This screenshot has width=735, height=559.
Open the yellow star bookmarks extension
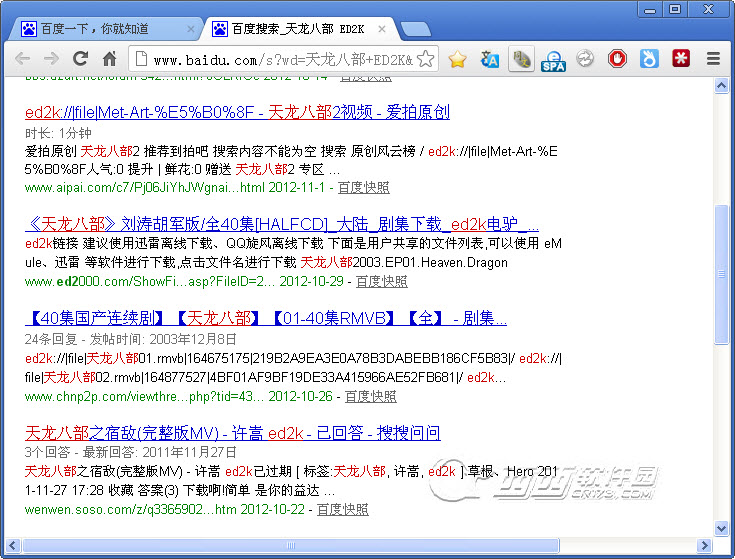(x=457, y=60)
